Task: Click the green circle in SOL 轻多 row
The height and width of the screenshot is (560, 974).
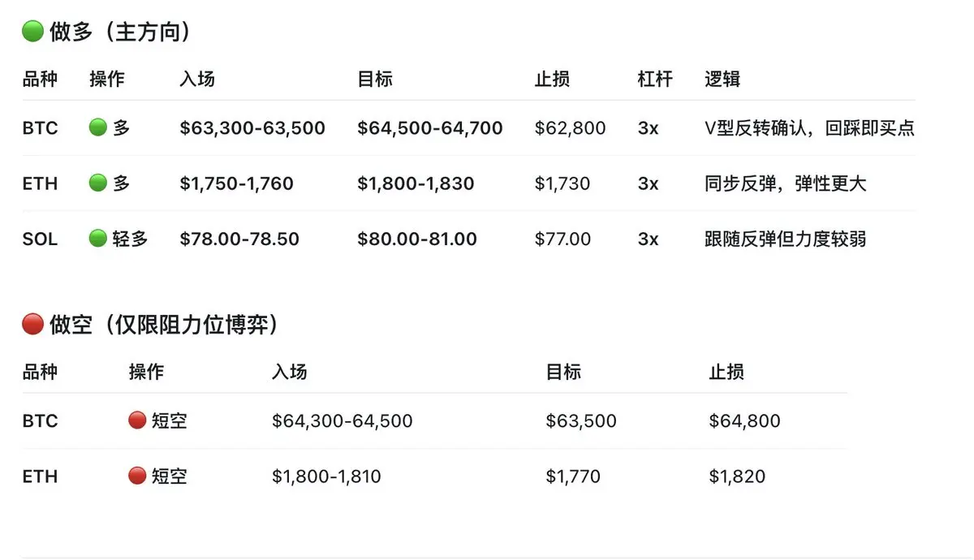Action: [x=98, y=239]
